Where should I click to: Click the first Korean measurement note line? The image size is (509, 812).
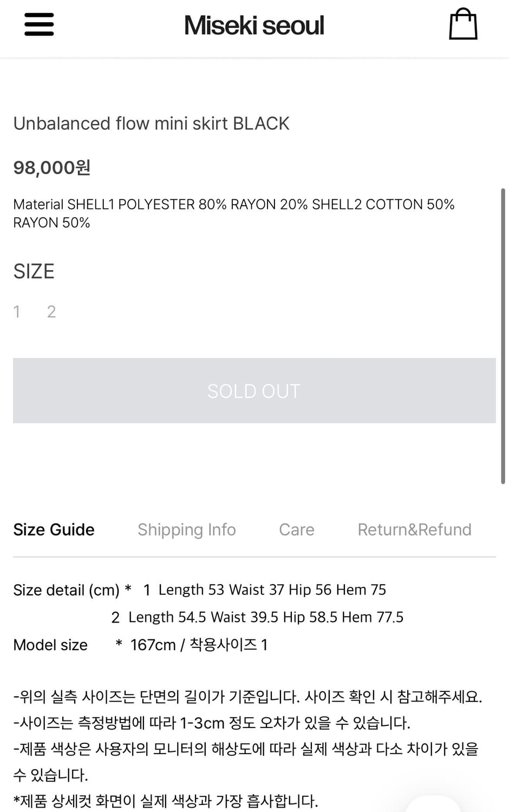click(x=247, y=696)
